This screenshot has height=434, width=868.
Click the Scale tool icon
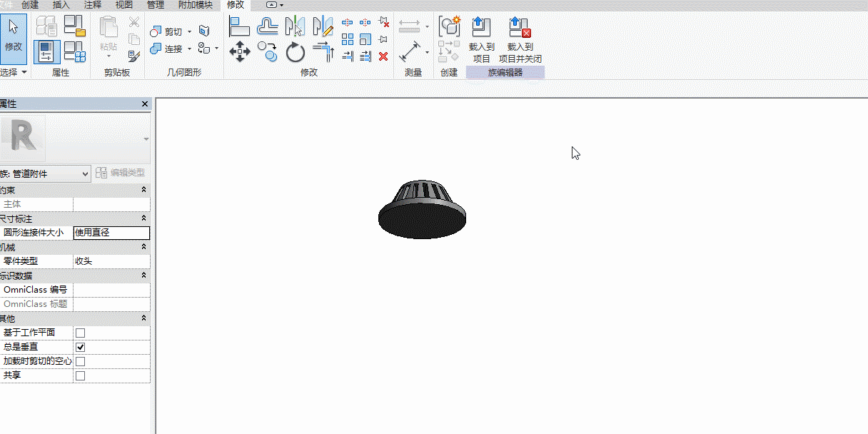pos(365,39)
